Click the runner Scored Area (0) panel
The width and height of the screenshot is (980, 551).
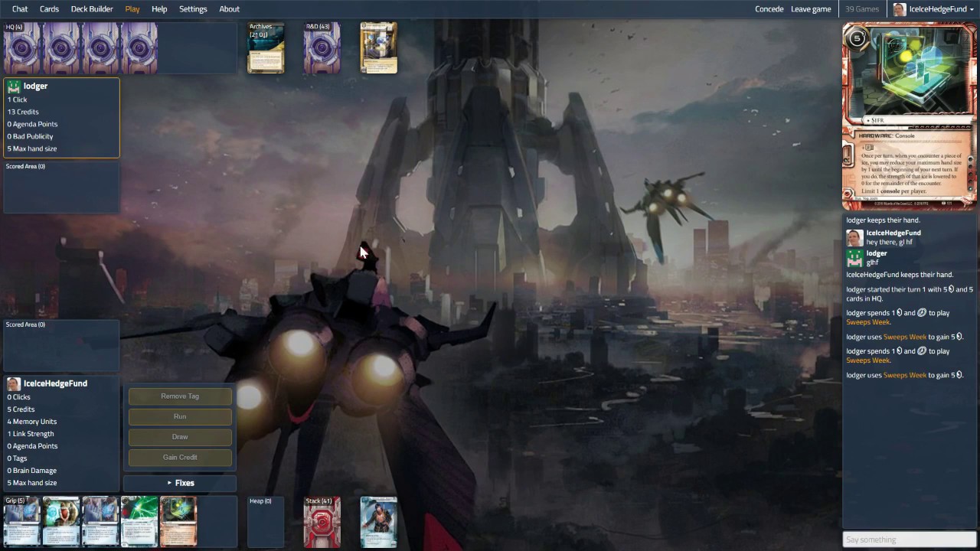pos(61,345)
